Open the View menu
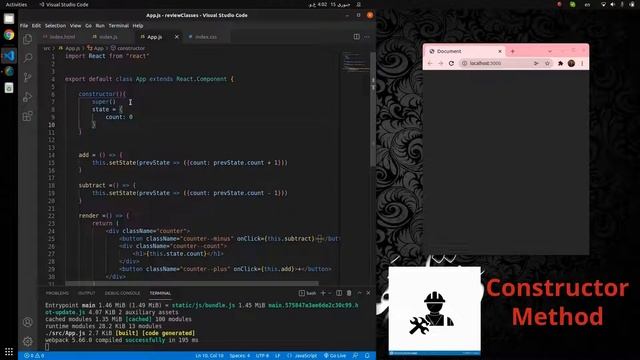 pos(76,26)
